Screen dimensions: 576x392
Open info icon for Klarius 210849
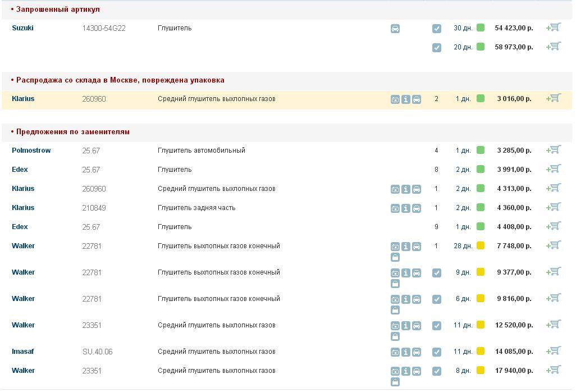(x=406, y=208)
